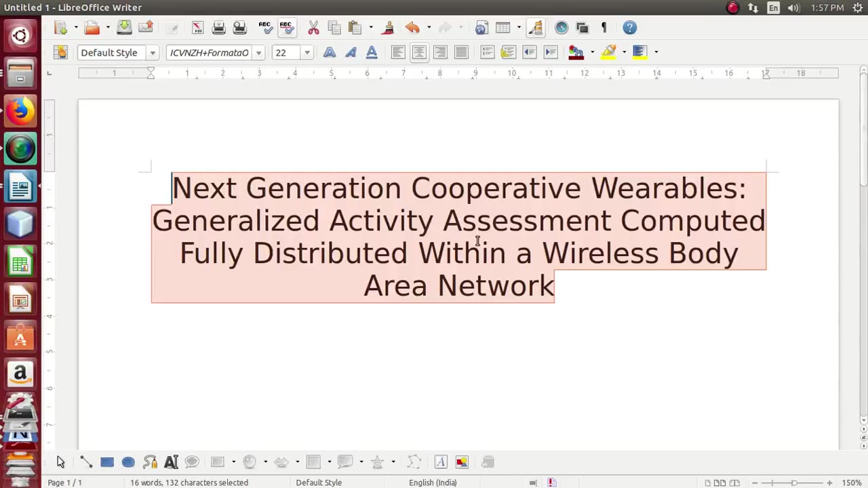The height and width of the screenshot is (488, 868).
Task: Click the Copy icon
Action: (x=334, y=28)
